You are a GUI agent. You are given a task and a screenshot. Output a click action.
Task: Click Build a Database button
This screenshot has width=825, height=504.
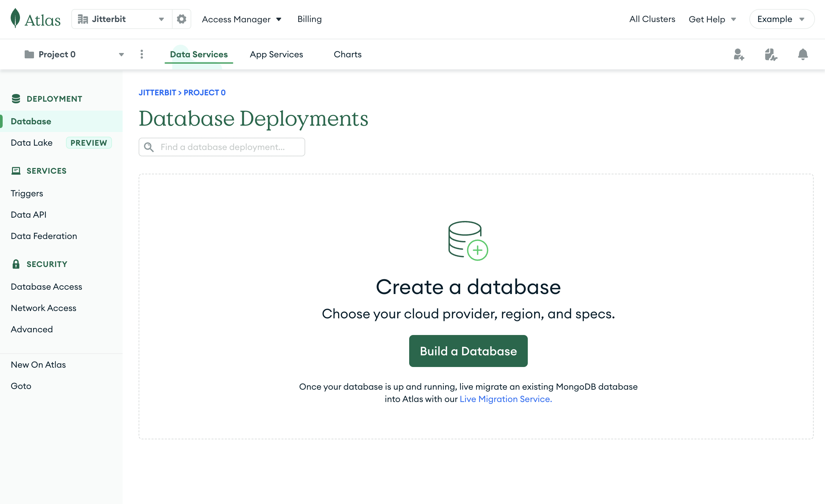pyautogui.click(x=468, y=350)
